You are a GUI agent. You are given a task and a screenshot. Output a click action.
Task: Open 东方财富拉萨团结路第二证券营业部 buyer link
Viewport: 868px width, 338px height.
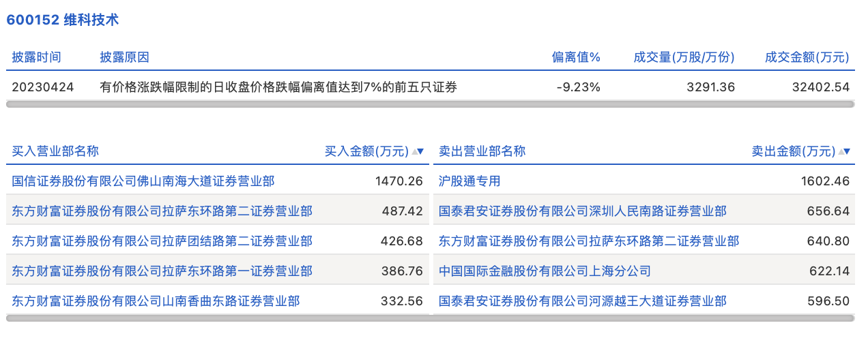point(162,241)
